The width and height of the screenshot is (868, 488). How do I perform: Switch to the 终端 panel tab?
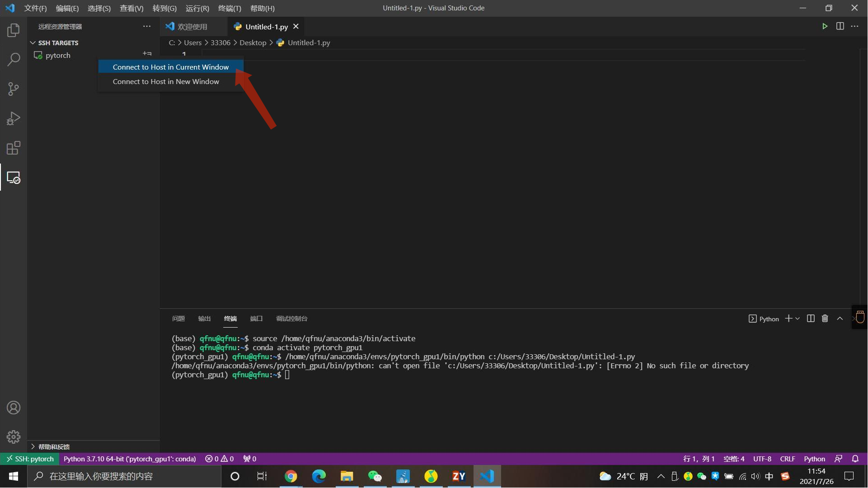[x=230, y=319]
